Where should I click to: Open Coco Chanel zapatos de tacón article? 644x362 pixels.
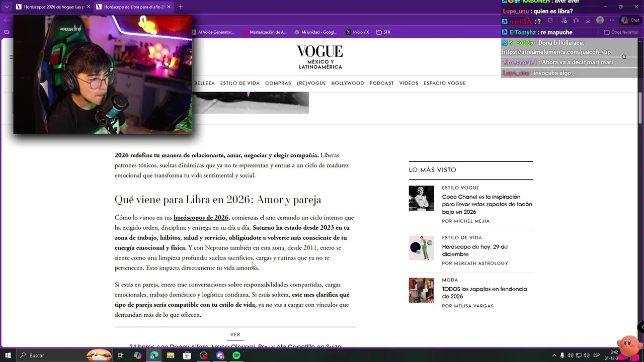click(487, 205)
